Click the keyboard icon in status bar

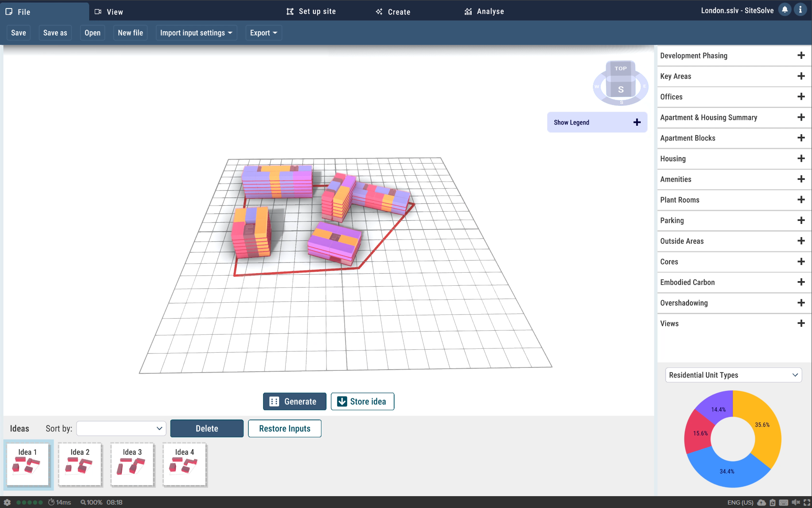pos(784,502)
